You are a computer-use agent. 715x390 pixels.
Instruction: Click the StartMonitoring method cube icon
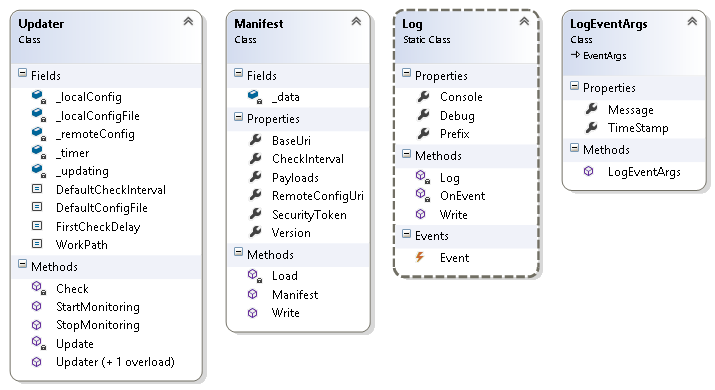36,307
